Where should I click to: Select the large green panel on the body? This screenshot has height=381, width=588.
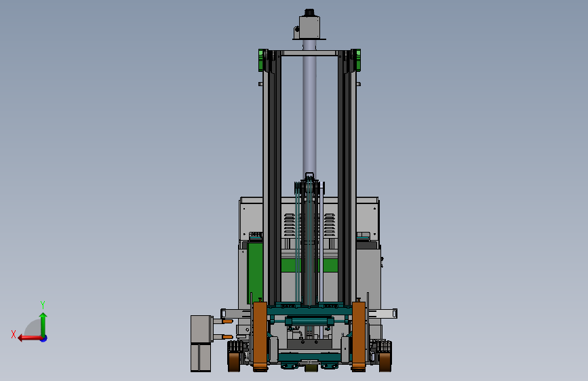click(x=255, y=273)
